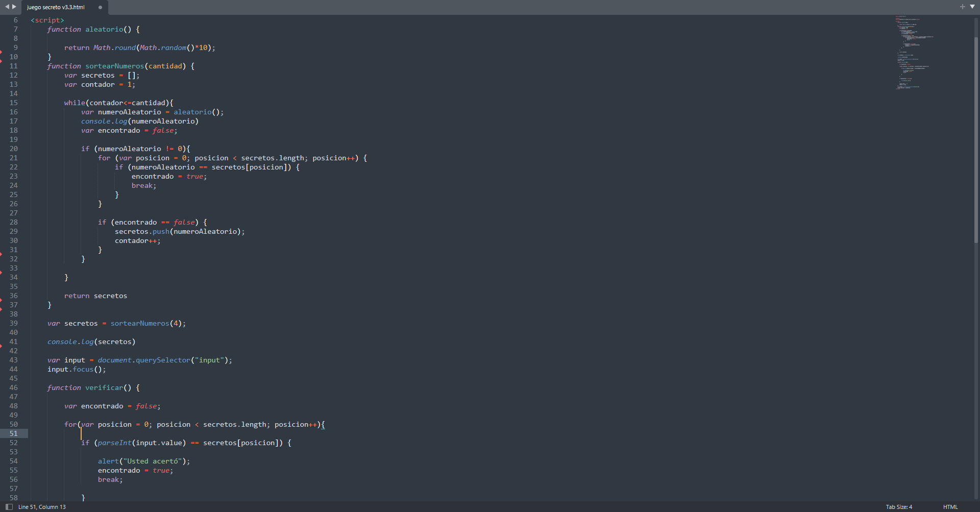Click 'encontrado = true;' on line 23
Image resolution: width=980 pixels, height=512 pixels.
(169, 176)
